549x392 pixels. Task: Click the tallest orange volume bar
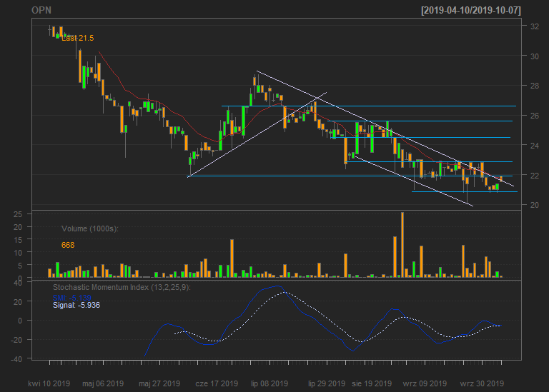(402, 245)
